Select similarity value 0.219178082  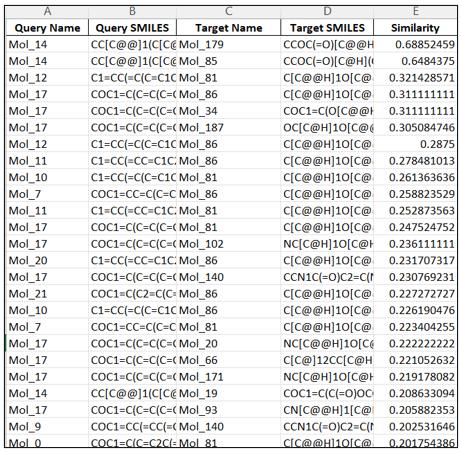point(415,377)
